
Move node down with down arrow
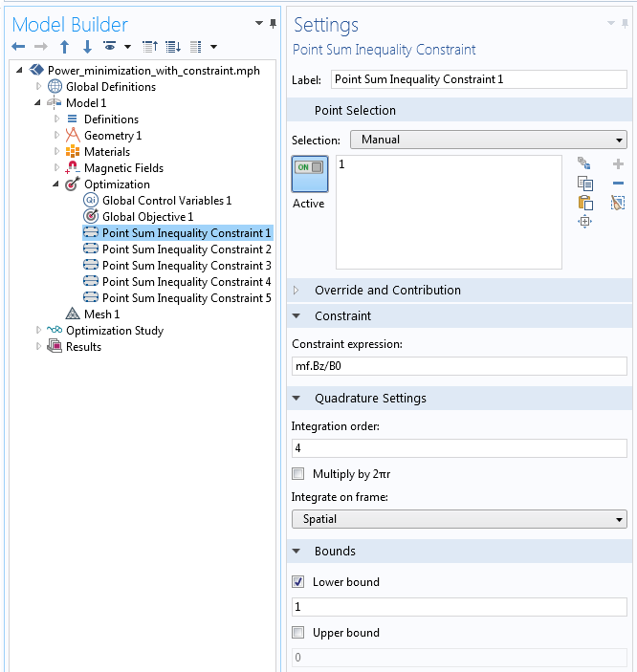87,46
